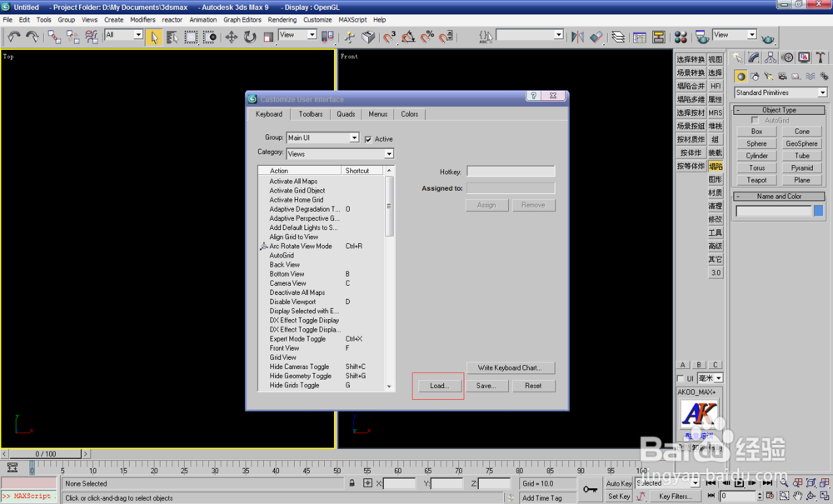
Task: Click Write Keyboard Chart... button
Action: pos(510,367)
